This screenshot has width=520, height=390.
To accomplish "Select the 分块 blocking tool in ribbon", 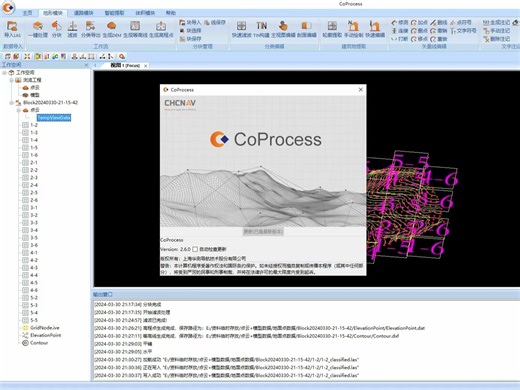I will coord(57,29).
